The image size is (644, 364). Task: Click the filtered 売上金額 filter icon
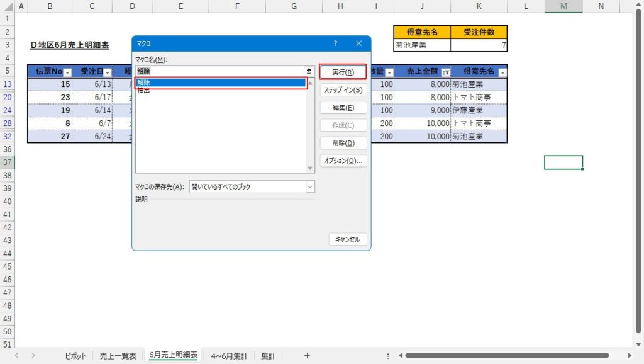click(x=446, y=72)
